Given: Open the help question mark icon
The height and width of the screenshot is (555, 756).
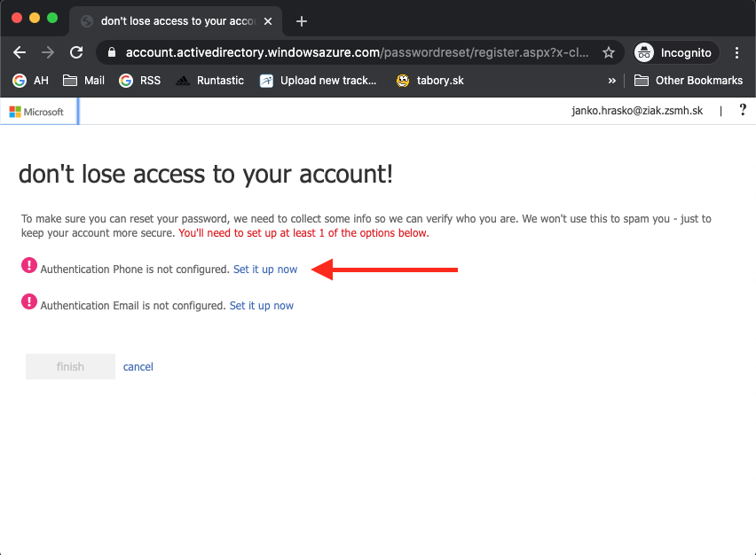Looking at the screenshot, I should coord(743,111).
